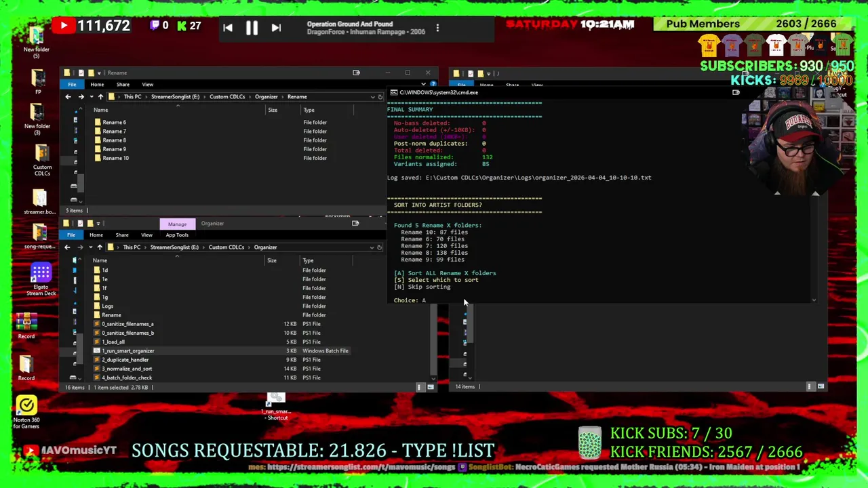The height and width of the screenshot is (488, 868).
Task: Go back in the Rename window
Action: pos(68,97)
